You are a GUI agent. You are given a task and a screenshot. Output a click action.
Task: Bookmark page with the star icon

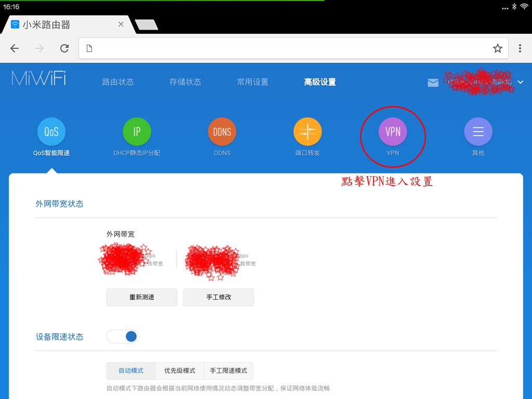click(497, 48)
